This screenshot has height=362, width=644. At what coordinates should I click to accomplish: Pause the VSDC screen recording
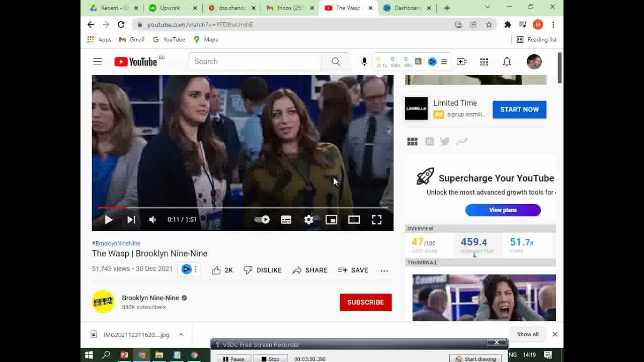233,359
